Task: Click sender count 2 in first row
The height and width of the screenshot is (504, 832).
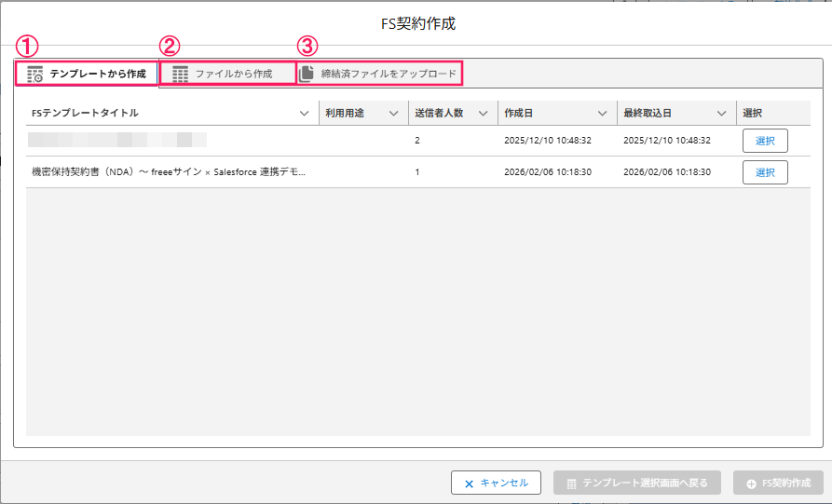Action: click(x=417, y=141)
